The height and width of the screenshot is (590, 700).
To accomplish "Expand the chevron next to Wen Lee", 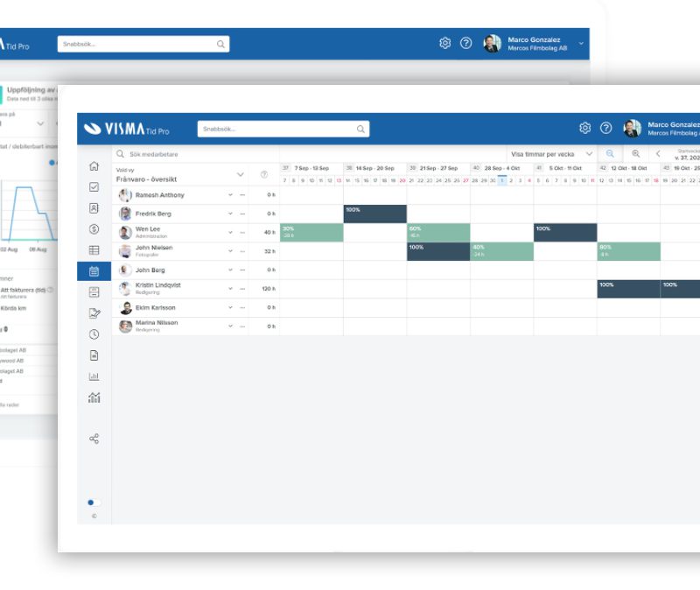I will [231, 233].
